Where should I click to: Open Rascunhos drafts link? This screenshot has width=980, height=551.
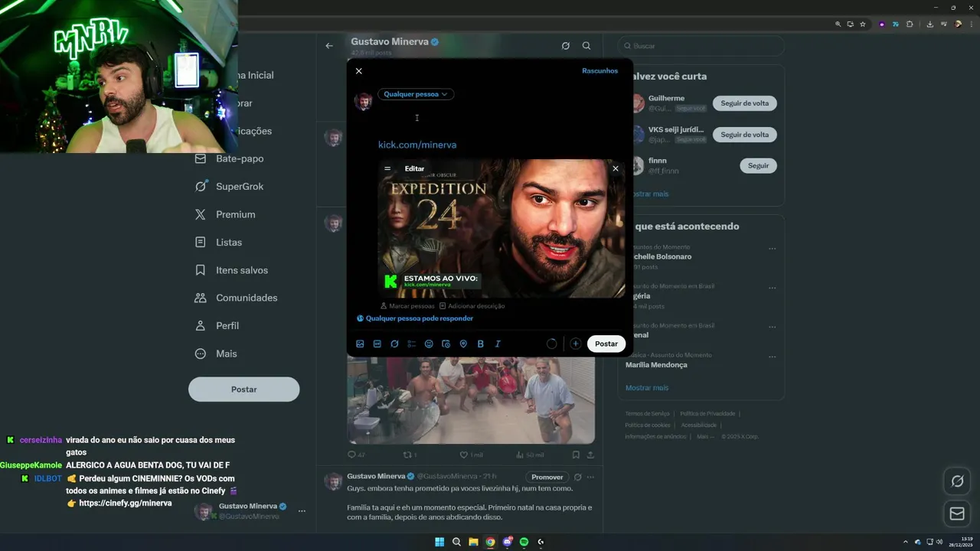[x=599, y=71]
